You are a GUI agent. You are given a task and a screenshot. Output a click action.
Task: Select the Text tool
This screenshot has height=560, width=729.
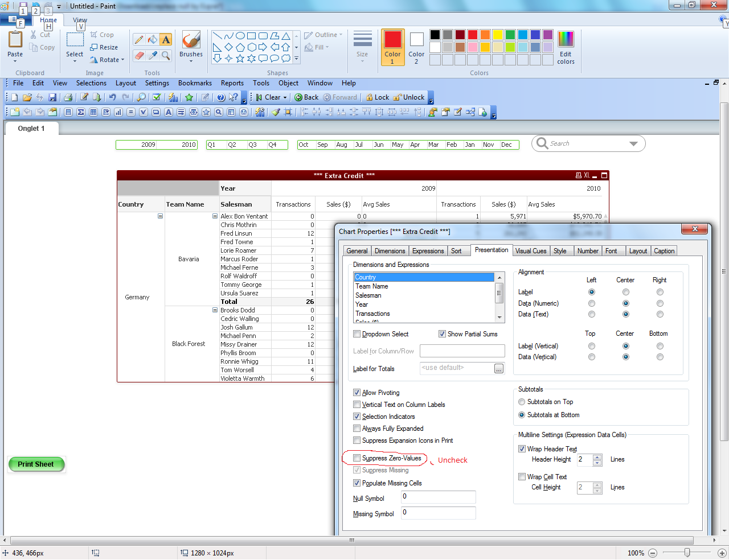166,39
